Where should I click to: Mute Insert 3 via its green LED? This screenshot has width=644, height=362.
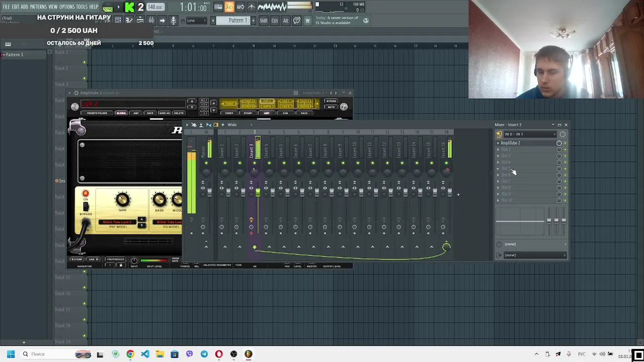click(254, 163)
